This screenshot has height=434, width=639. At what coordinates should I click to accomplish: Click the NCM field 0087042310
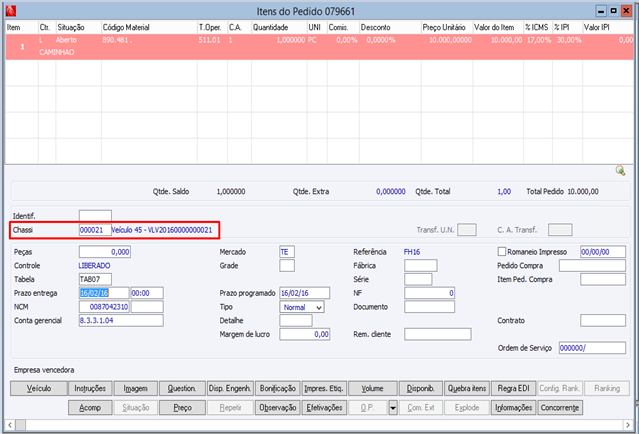click(x=104, y=307)
